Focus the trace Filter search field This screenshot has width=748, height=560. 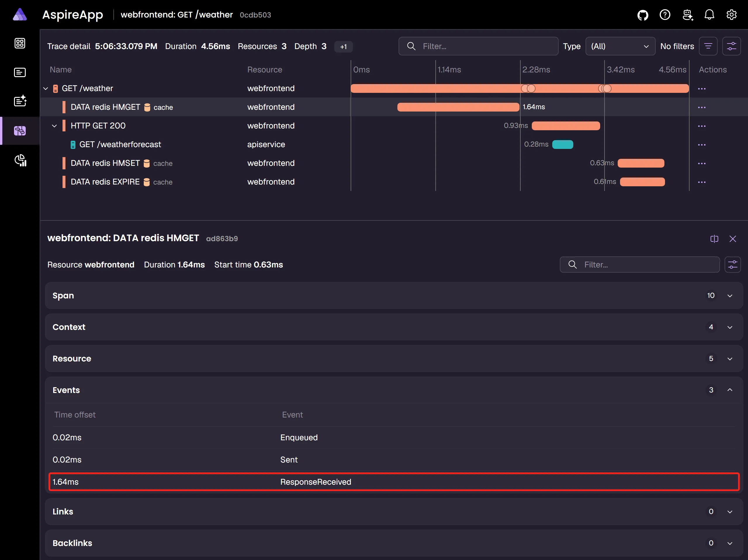pos(478,46)
